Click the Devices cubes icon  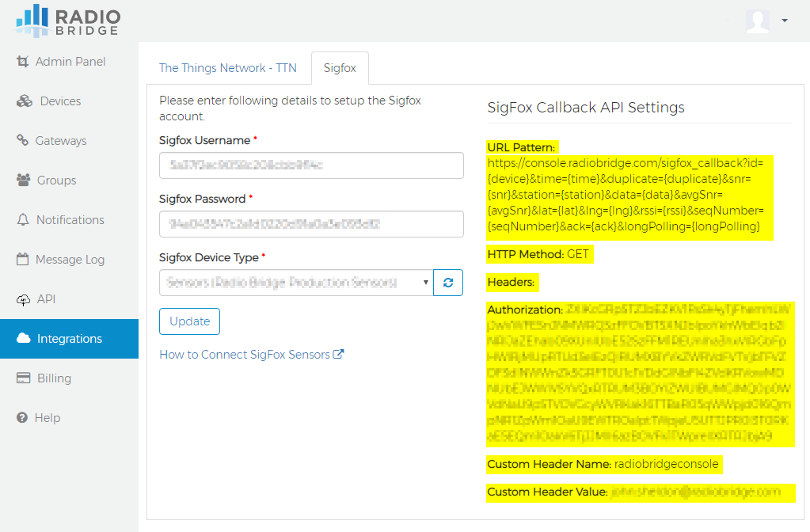pyautogui.click(x=25, y=101)
